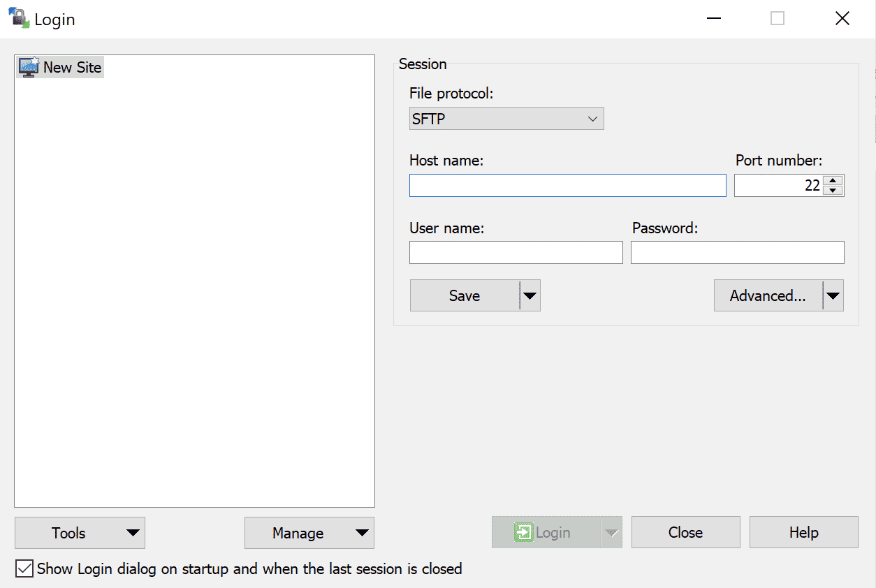Open the Advanced settings button
Screen dimensions: 876x588
[x=768, y=296]
